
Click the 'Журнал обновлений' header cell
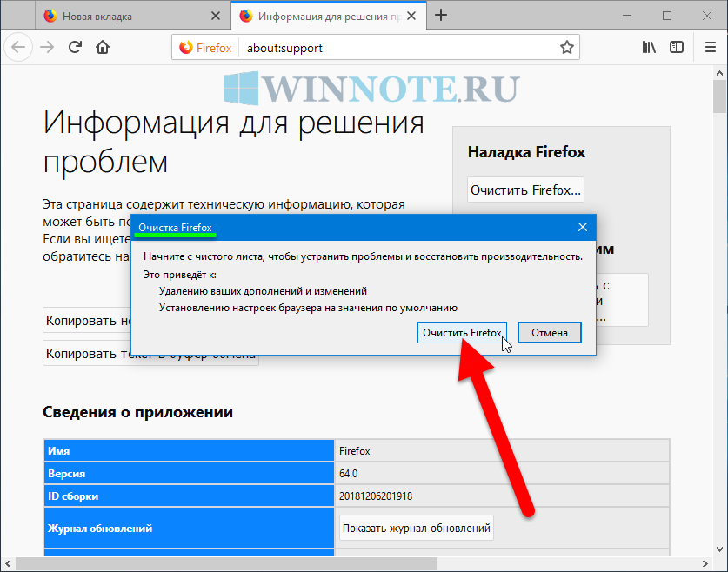[189, 528]
